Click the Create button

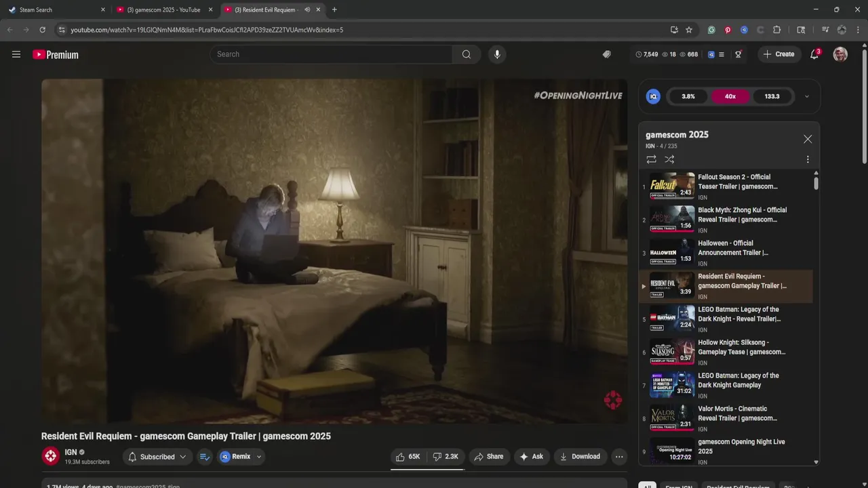778,54
